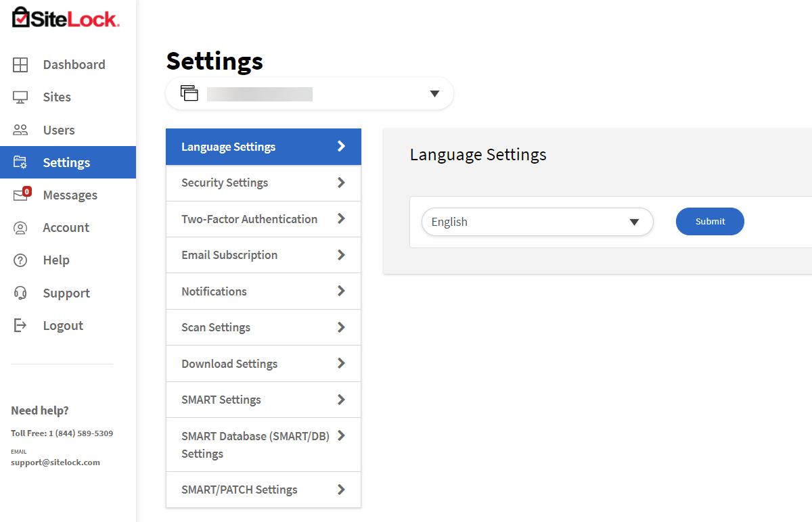Go to Sites in the sidebar

57,97
